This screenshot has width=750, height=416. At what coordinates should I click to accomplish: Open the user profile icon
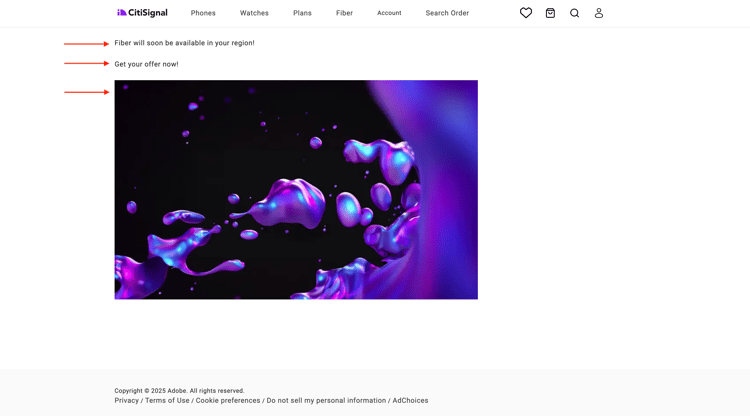point(599,13)
